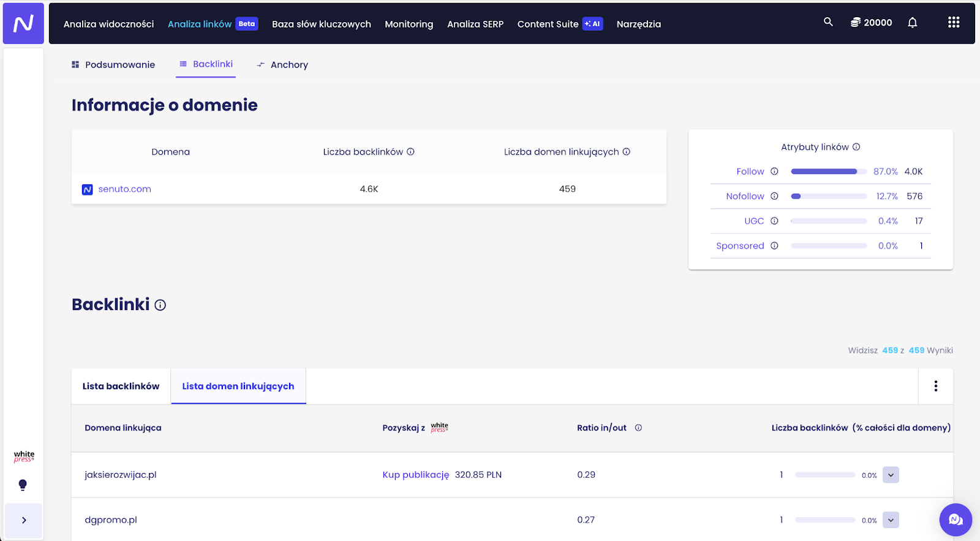
Task: Open the chat support bubble
Action: tap(956, 520)
